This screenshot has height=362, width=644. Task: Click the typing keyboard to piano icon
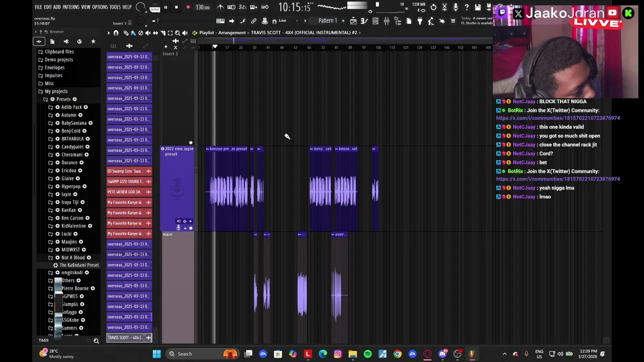[220, 21]
